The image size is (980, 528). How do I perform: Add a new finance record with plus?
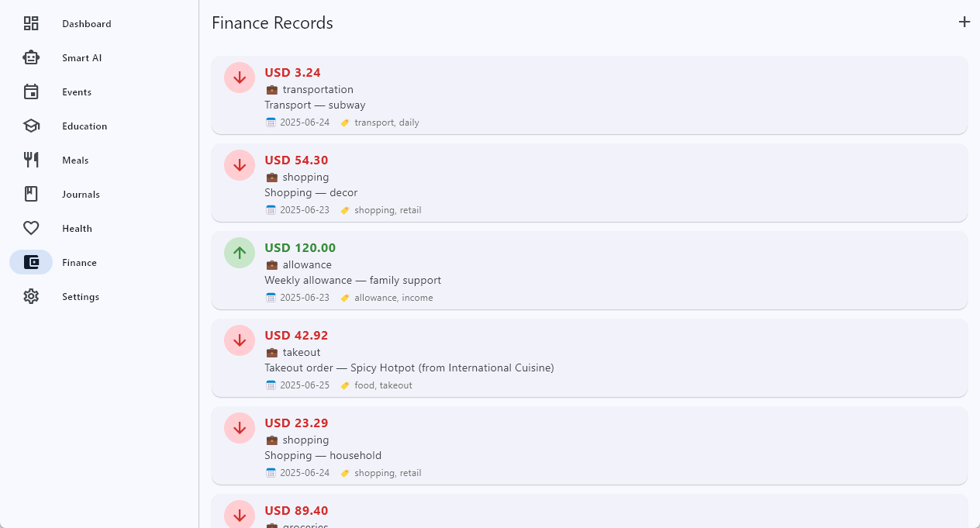click(x=964, y=22)
